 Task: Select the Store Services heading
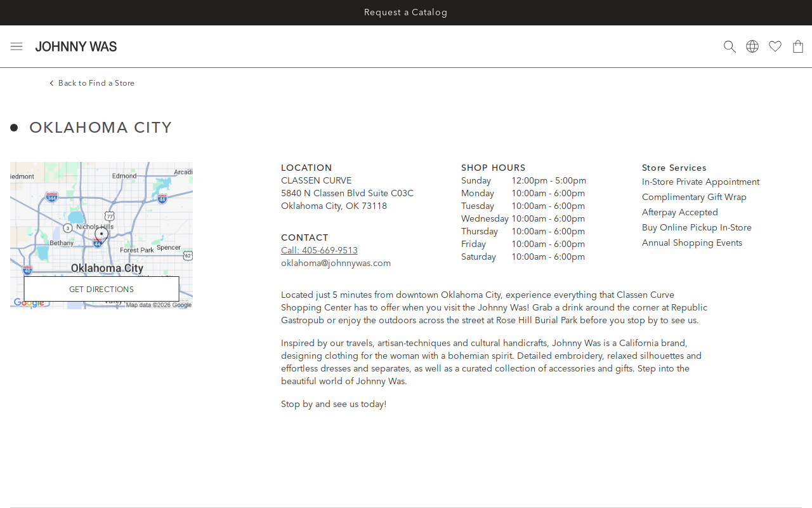coord(674,168)
